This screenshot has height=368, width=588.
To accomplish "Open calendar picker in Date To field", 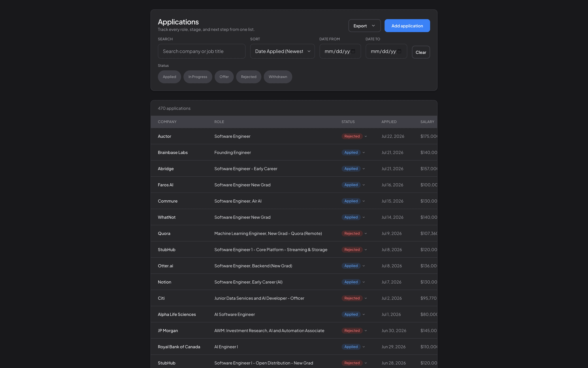I will tap(400, 51).
